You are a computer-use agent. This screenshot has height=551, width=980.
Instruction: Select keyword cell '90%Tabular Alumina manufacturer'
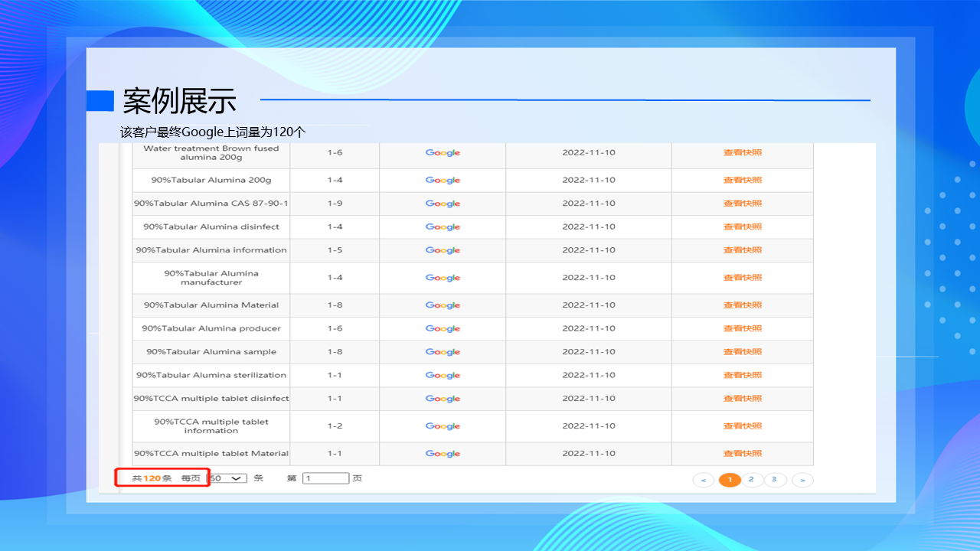[x=211, y=278]
